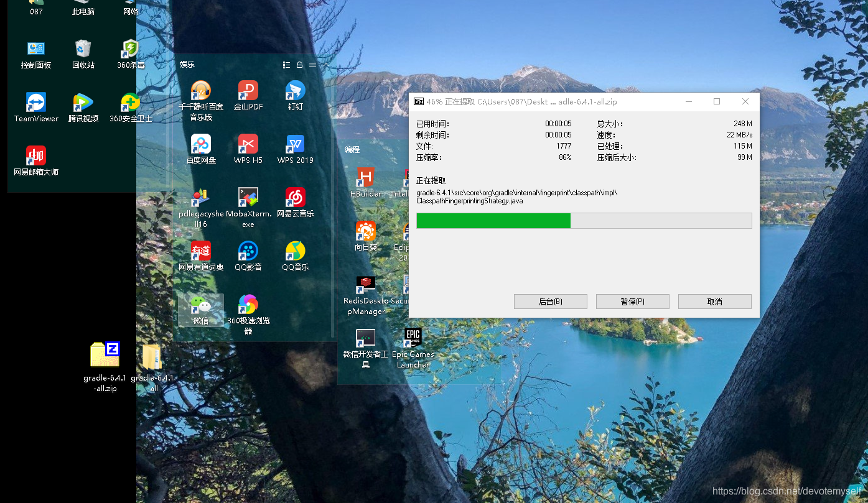Screen dimensions: 868x503
Task: Pause extraction with 暂停(P) button
Action: click(633, 302)
